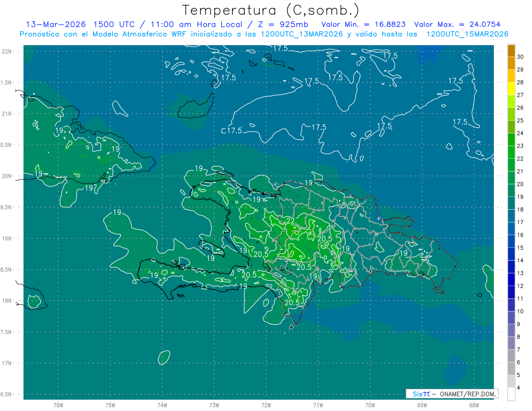Click the 69W longitude axis label
Screen dimensions: 532x411
pyautogui.click(x=422, y=405)
